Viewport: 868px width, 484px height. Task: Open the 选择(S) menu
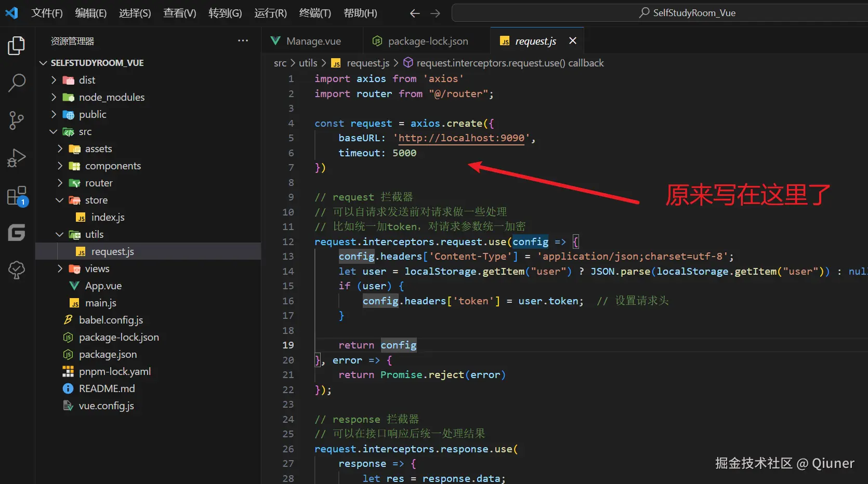coord(135,13)
